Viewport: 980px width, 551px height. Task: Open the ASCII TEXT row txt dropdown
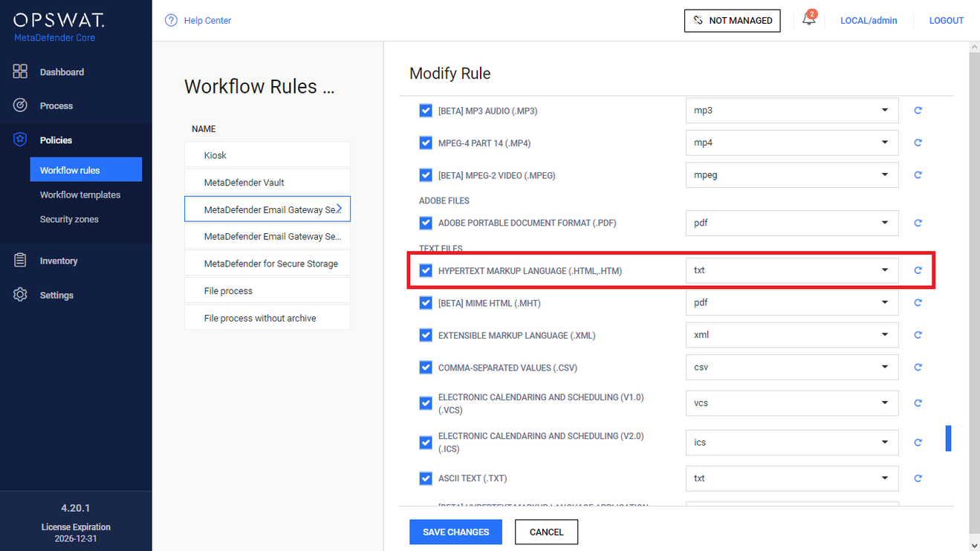[792, 478]
